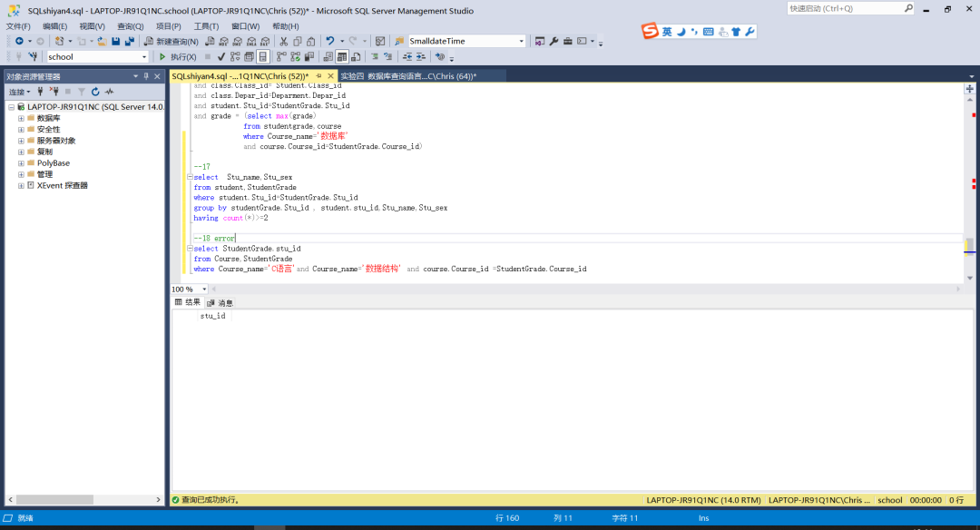Click the 执行(X) execute button
The width and height of the screenshot is (980, 530).
(x=177, y=57)
